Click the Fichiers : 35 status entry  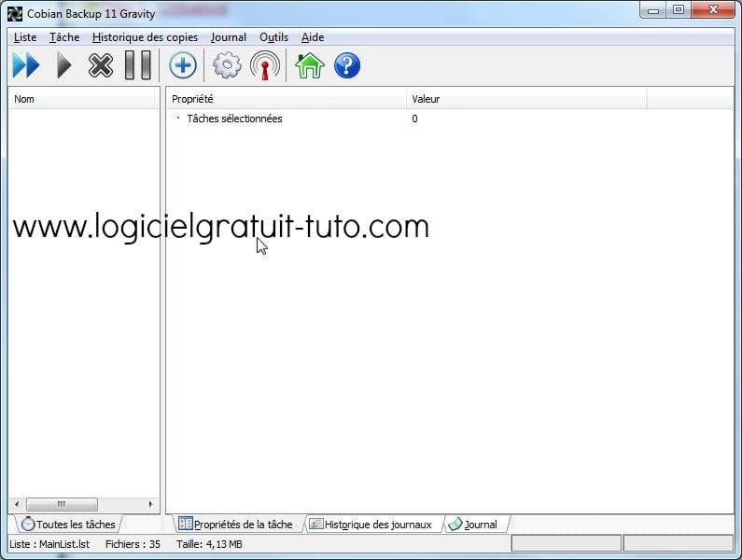[133, 544]
